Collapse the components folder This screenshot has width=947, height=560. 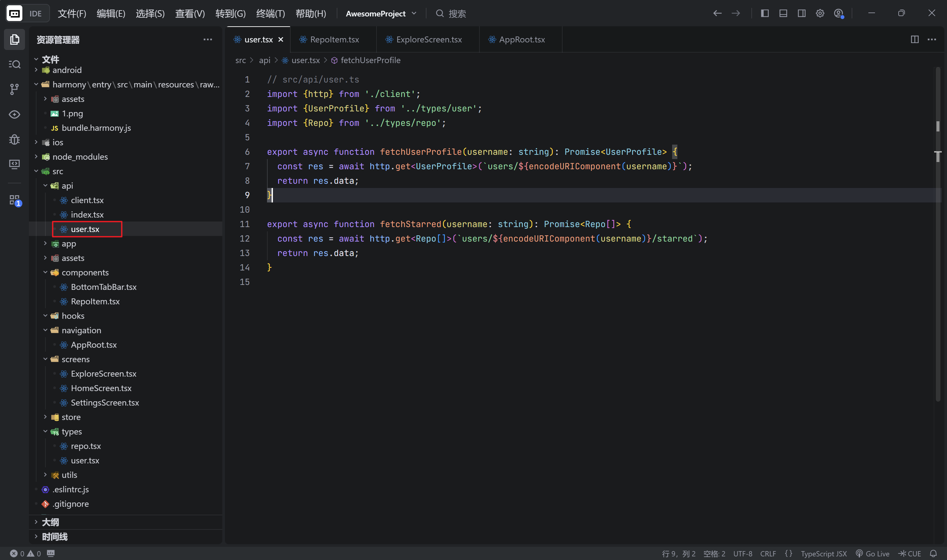(85, 272)
